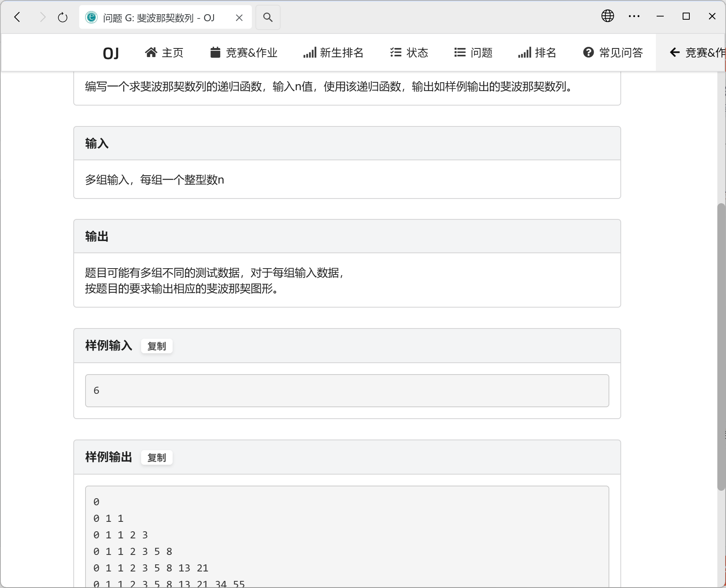Navigate back with the browser arrow
This screenshot has height=588, width=726.
[x=17, y=17]
